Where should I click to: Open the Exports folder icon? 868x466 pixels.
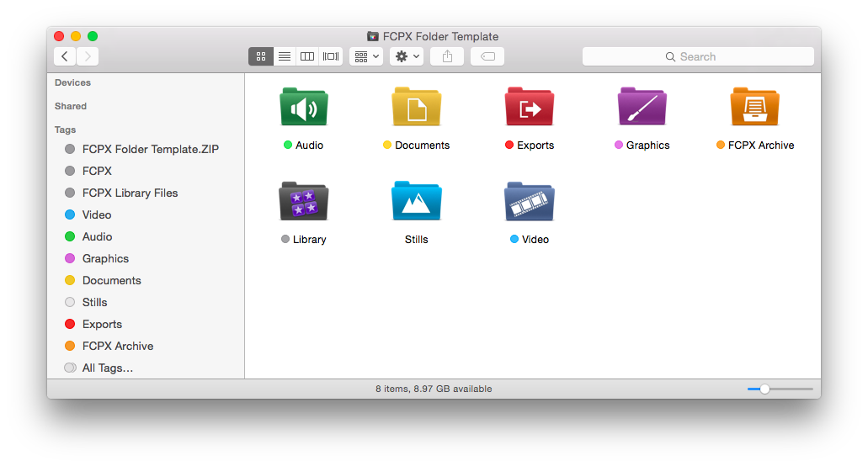pos(530,107)
